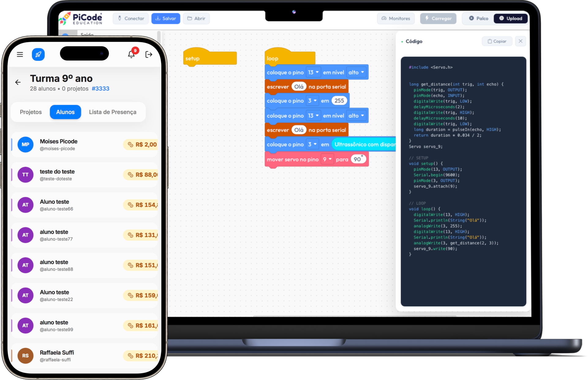Viewport: 588px width, 380px height.
Task: Switch to the Projetos tab
Action: [x=31, y=112]
